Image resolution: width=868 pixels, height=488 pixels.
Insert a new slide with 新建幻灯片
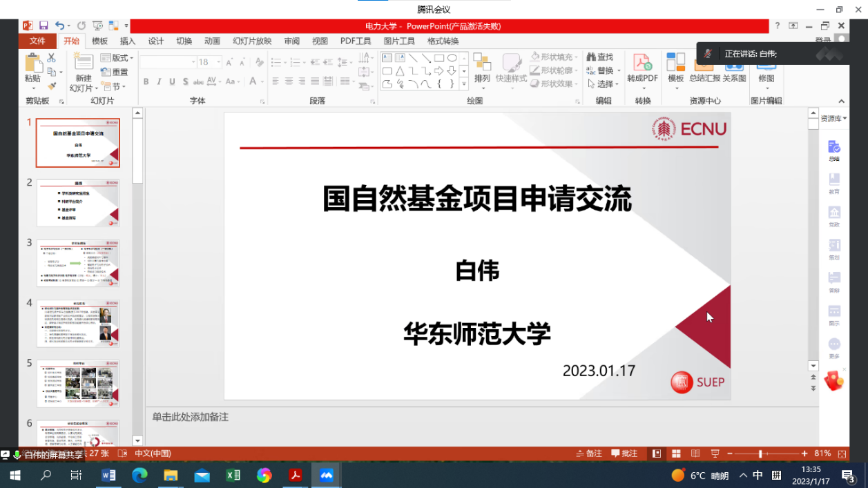pyautogui.click(x=84, y=72)
